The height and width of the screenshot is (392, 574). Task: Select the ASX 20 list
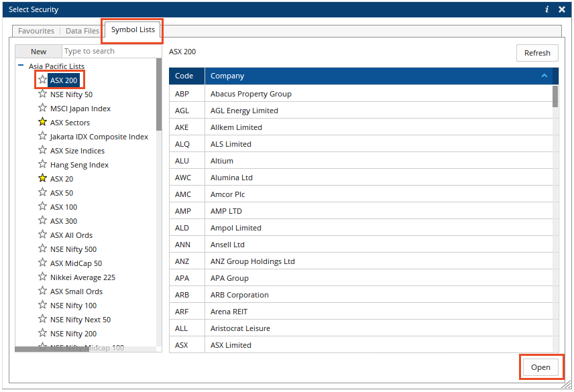[x=62, y=179]
